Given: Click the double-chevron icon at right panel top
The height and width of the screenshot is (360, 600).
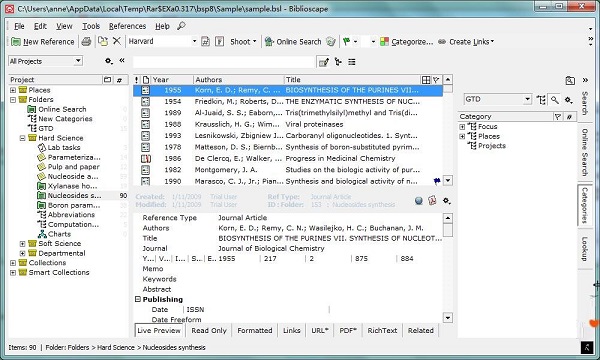Looking at the screenshot, I should tap(585, 80).
